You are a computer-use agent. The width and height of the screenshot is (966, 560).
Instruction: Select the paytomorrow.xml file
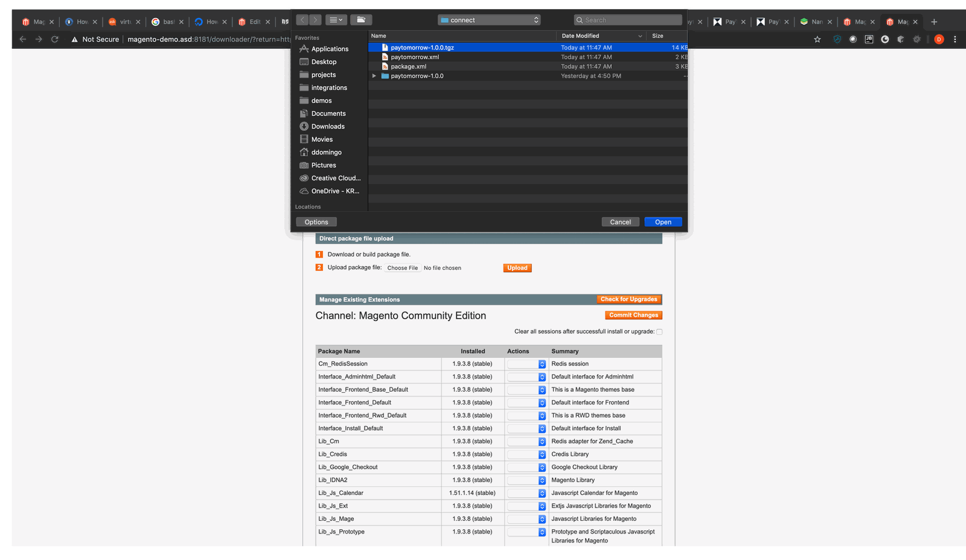click(x=528, y=57)
